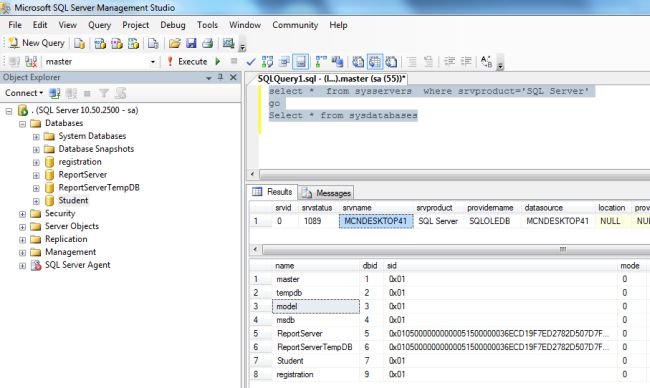Viewport: 650px width, 388px height.
Task: Click Display Estimated Execution Plan icon
Action: pyautogui.click(x=267, y=62)
